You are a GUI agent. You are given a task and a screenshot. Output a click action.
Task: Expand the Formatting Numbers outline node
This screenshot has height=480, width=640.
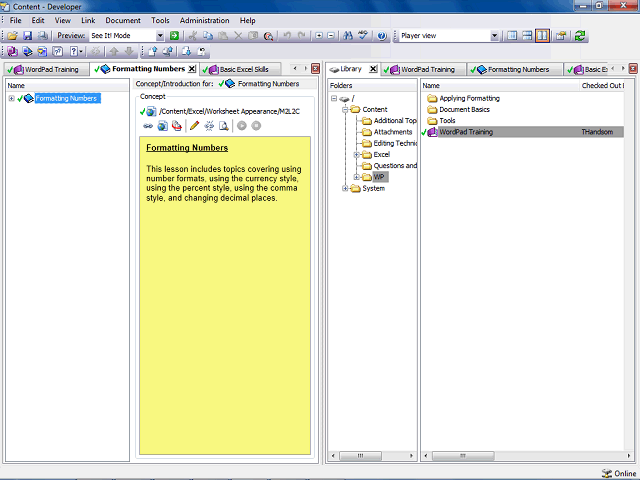(x=11, y=98)
